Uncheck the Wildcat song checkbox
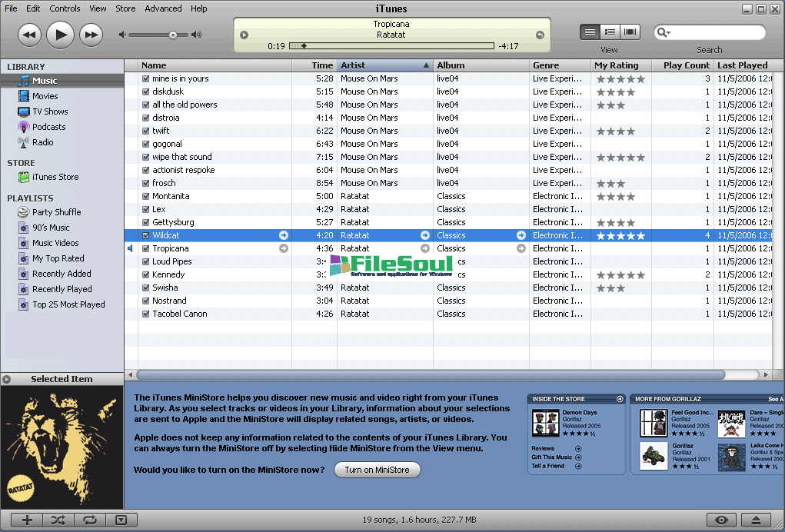 [x=146, y=235]
